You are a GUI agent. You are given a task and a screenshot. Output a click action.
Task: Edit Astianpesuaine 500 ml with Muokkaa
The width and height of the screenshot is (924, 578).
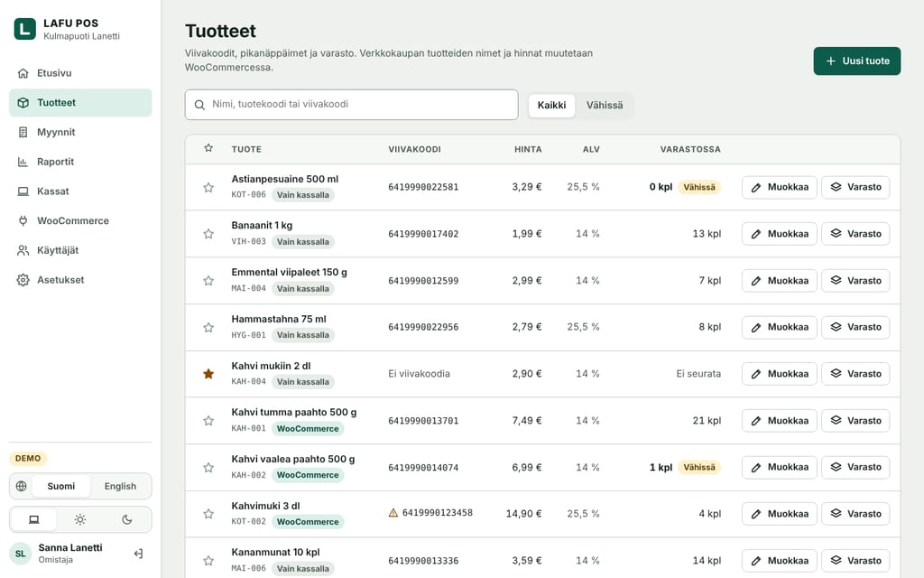[779, 187]
